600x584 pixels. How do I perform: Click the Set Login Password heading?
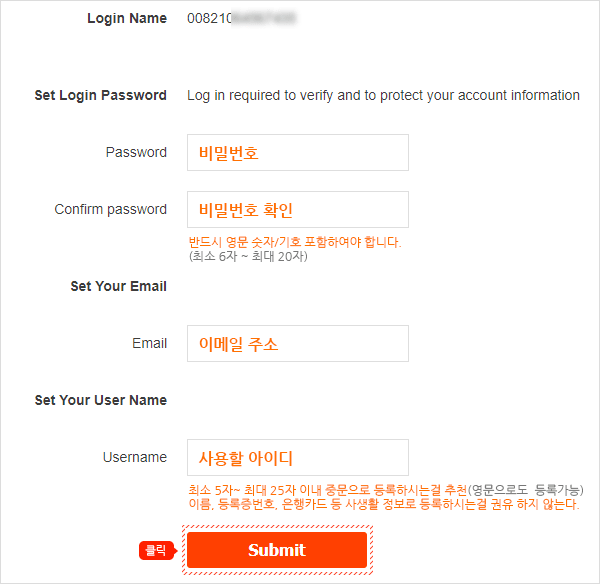[x=100, y=96]
